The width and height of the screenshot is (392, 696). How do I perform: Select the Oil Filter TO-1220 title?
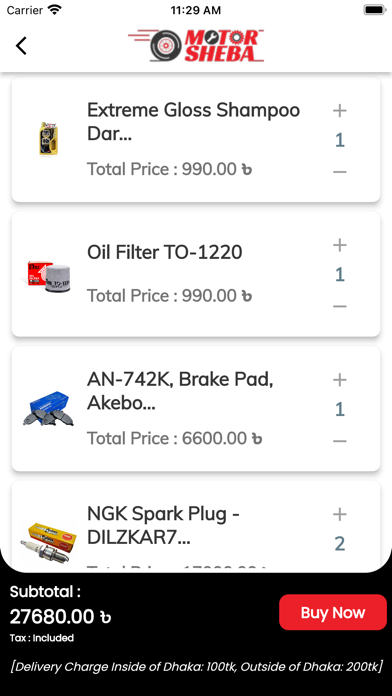(165, 253)
